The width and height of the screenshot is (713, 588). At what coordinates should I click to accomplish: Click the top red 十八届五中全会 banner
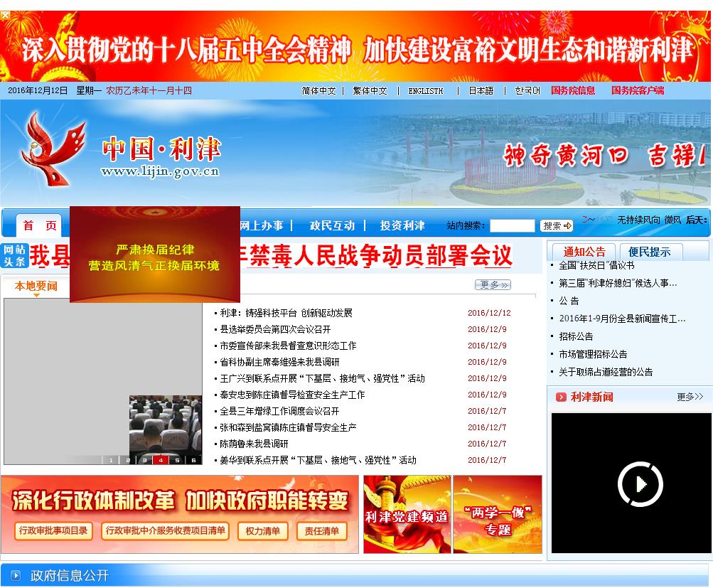click(355, 46)
